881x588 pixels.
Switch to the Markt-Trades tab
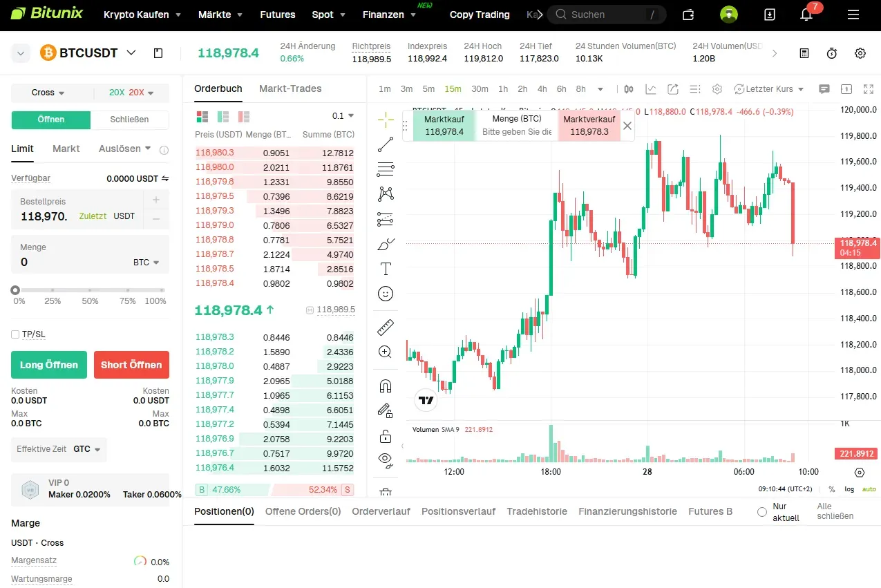click(x=290, y=88)
